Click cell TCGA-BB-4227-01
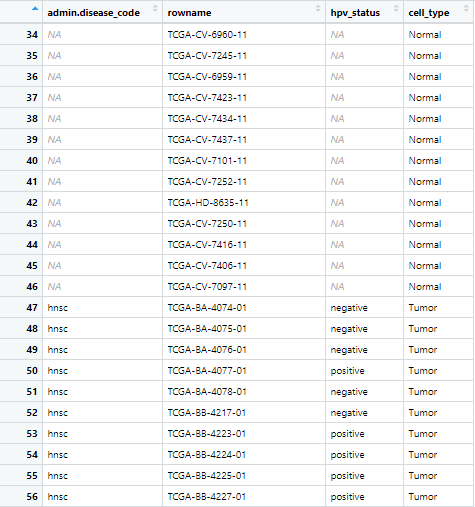475x507 pixels. pyautogui.click(x=207, y=497)
